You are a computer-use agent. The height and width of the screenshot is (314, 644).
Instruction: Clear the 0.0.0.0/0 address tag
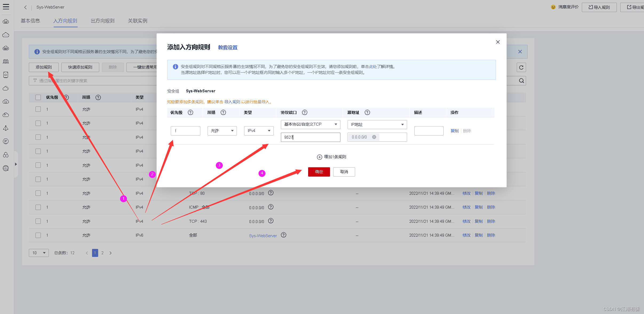click(374, 137)
